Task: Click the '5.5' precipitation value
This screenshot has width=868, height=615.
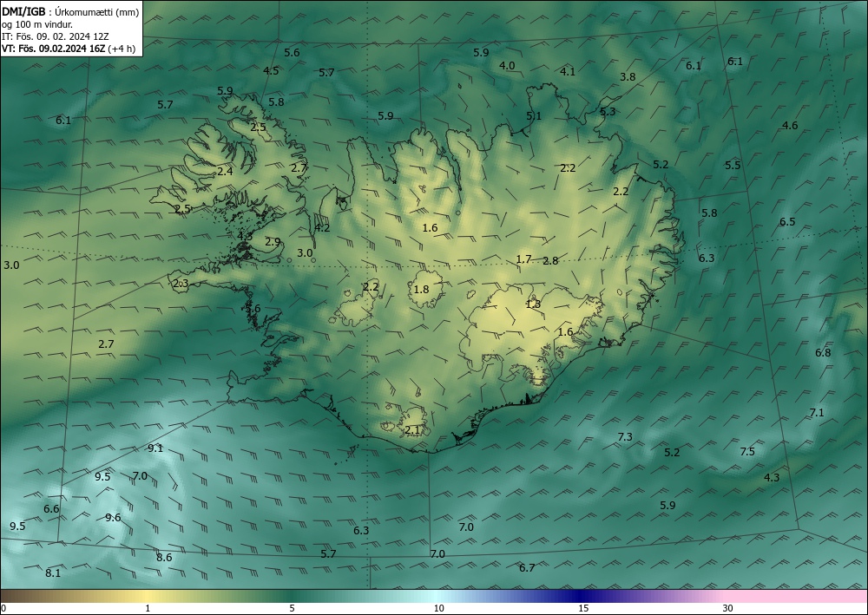Action: pyautogui.click(x=733, y=166)
